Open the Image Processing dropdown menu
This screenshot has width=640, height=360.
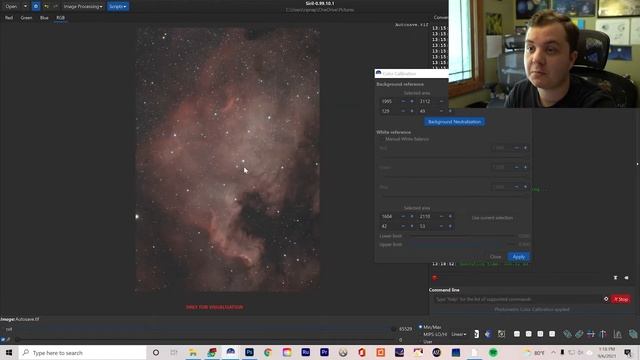(83, 7)
